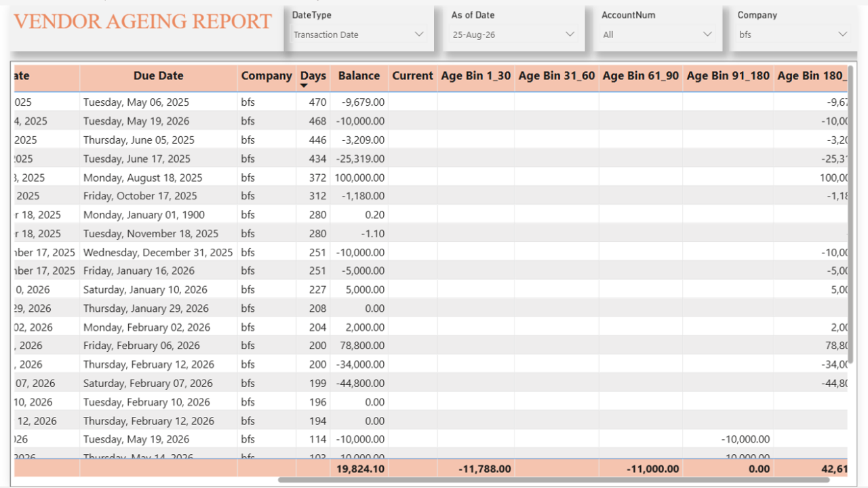Sort by the Due Date column header

coord(158,76)
